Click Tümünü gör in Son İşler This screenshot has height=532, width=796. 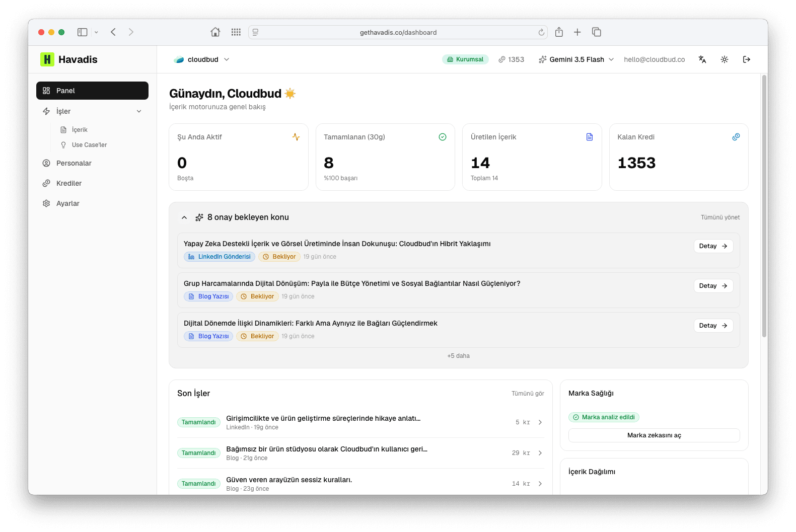[x=528, y=394]
